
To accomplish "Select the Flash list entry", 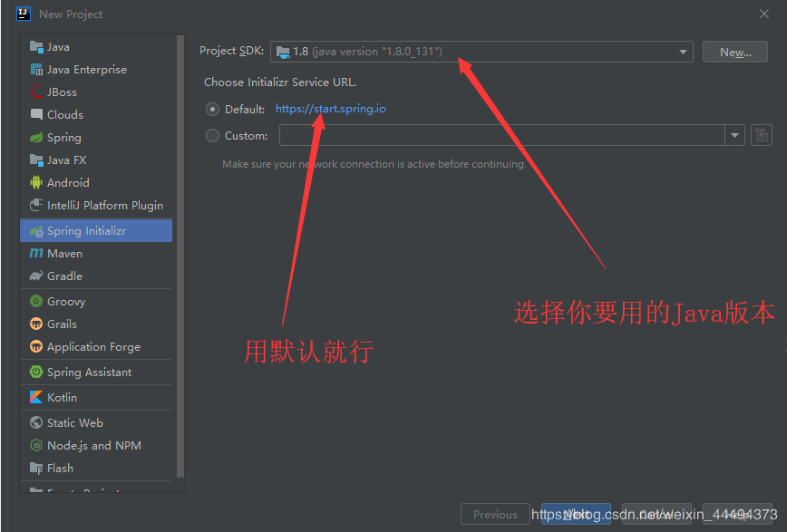I will [x=96, y=469].
